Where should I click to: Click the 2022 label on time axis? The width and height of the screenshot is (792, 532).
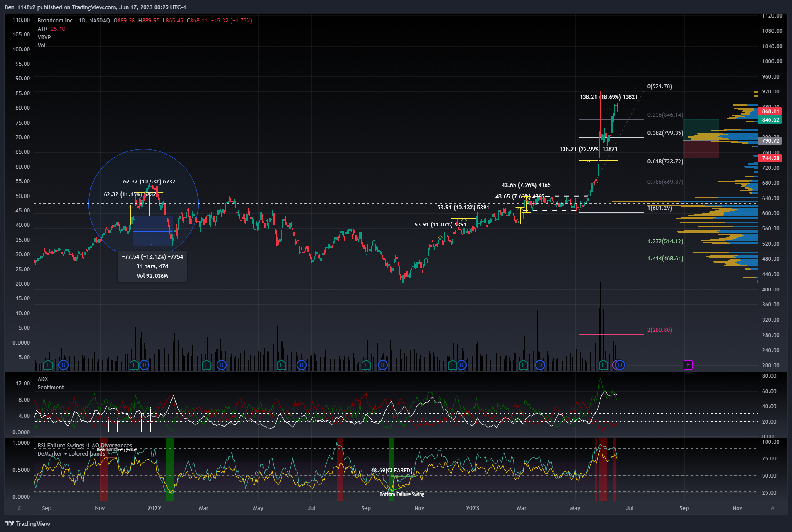click(x=154, y=508)
